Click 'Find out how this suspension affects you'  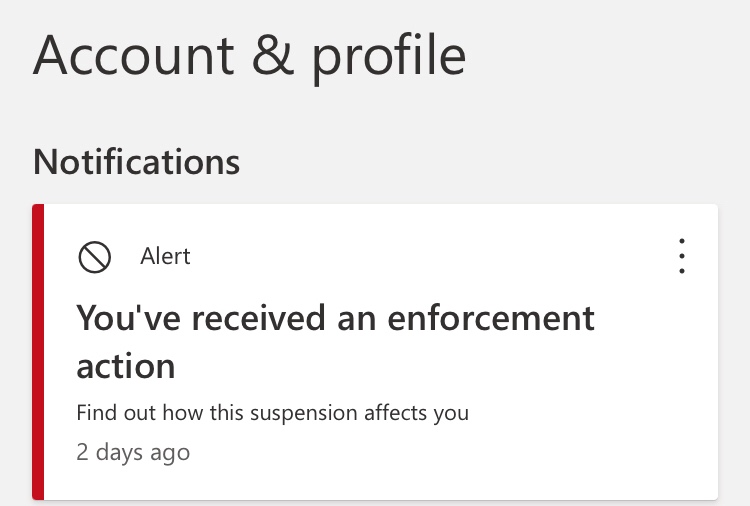point(273,413)
